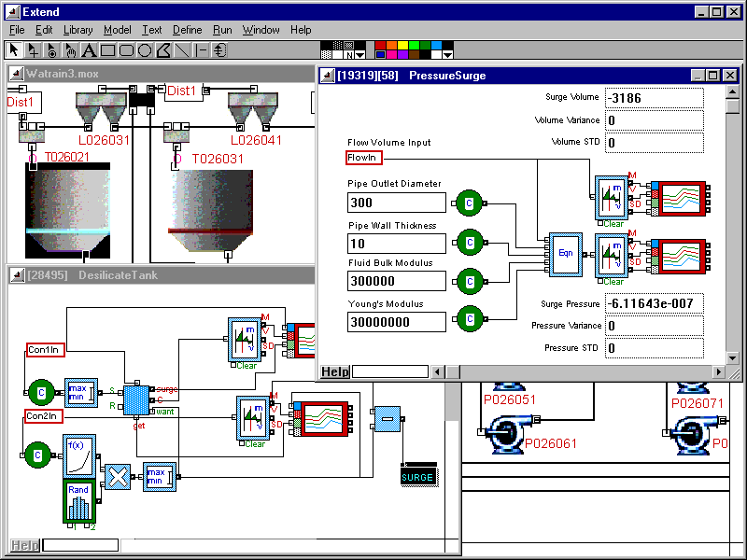This screenshot has width=747, height=560.
Task: Click Young's Modulus field showing 30000000
Action: click(x=397, y=322)
